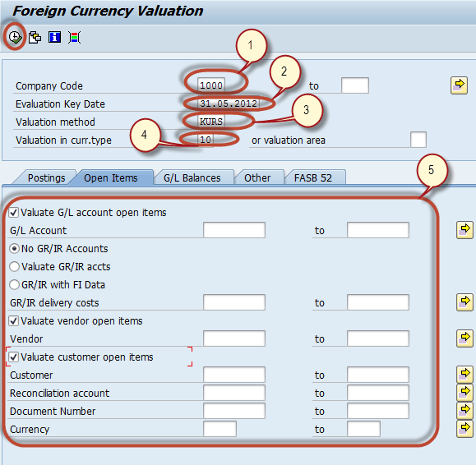This screenshot has height=465, width=476.
Task: Toggle Valuate vendor open items checkbox
Action: click(x=14, y=320)
